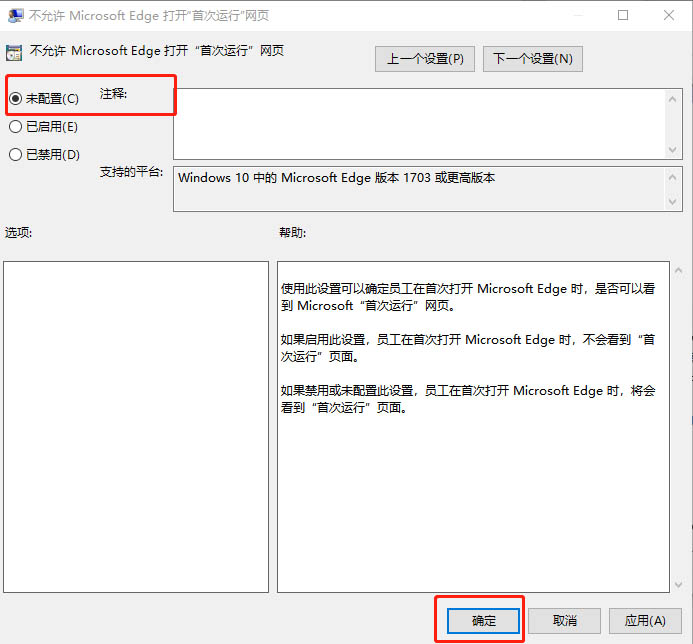
Task: Choose the 已启用(E) option
Action: pyautogui.click(x=16, y=127)
